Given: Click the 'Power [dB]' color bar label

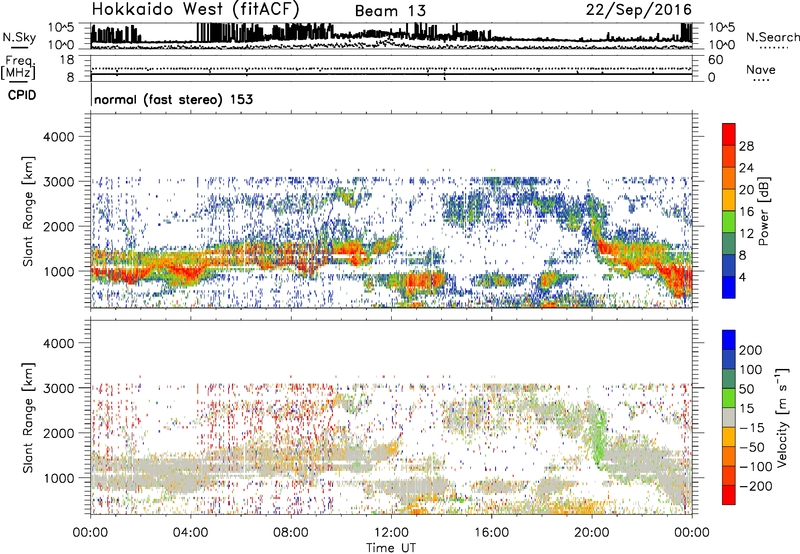Looking at the screenshot, I should tap(763, 211).
